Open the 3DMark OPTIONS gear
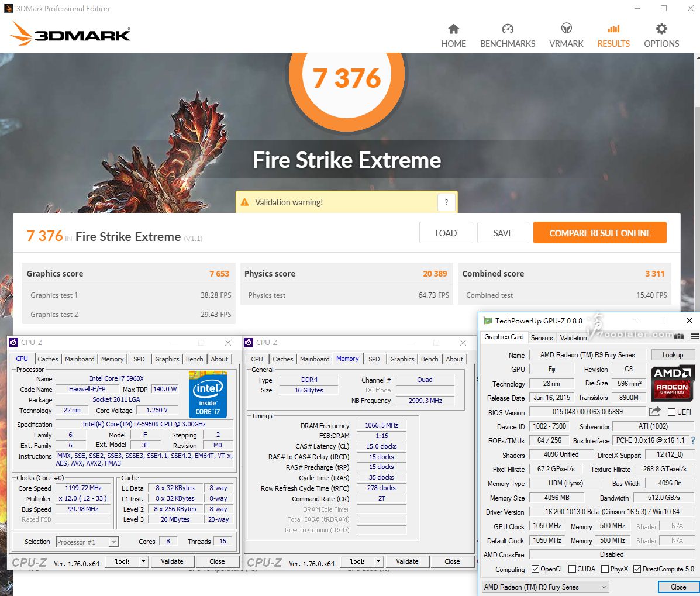Screen dimensions: 700x596 click(x=661, y=36)
